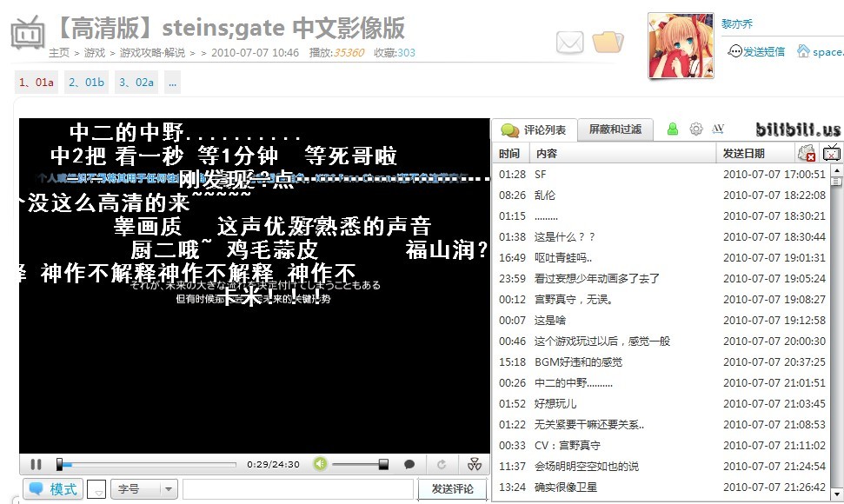
Task: Select comment '确实很像卫星'
Action: 661,487
